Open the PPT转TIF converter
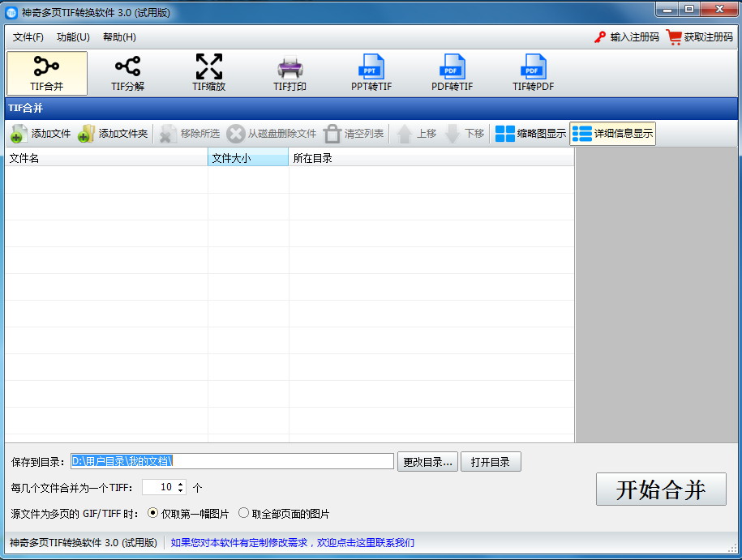Screen dimensions: 742x560 click(x=371, y=73)
